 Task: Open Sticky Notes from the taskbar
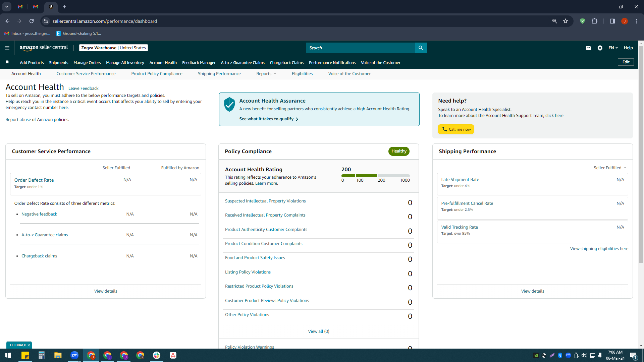[x=25, y=355]
